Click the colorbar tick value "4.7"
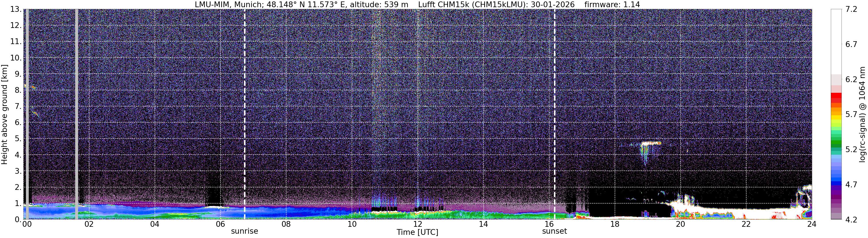The width and height of the screenshot is (868, 238). pyautogui.click(x=851, y=185)
